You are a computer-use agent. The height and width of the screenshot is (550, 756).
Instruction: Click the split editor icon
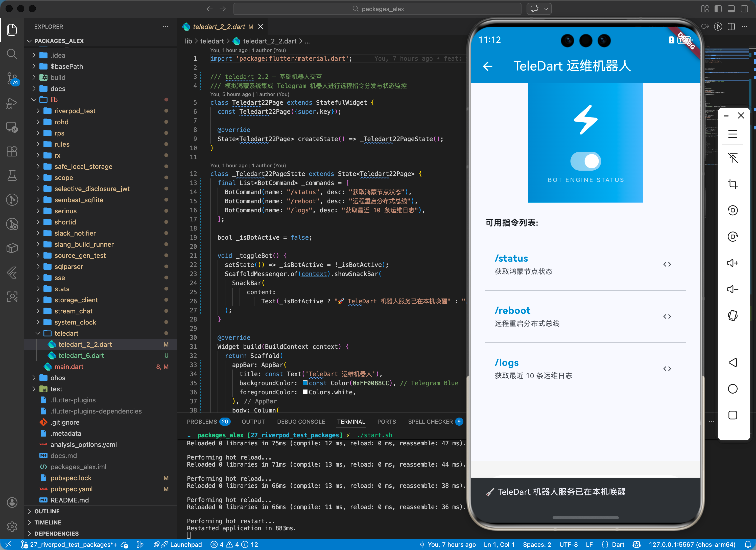coord(731,27)
